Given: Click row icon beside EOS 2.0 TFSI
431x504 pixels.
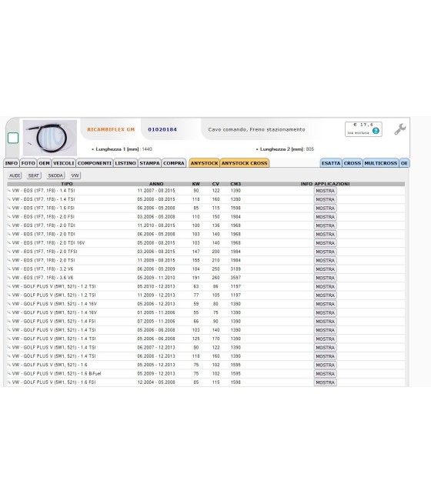Looking at the screenshot, I should (9, 252).
